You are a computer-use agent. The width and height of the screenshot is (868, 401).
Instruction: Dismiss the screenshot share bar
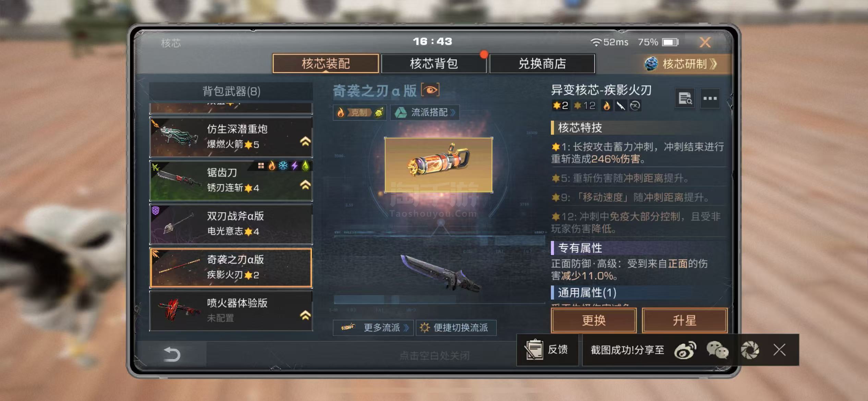click(x=779, y=350)
